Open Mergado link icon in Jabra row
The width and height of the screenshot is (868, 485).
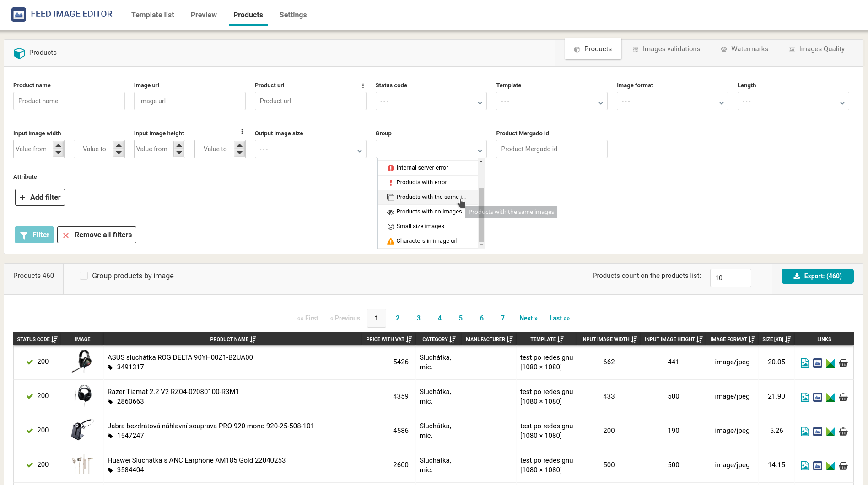click(x=830, y=432)
